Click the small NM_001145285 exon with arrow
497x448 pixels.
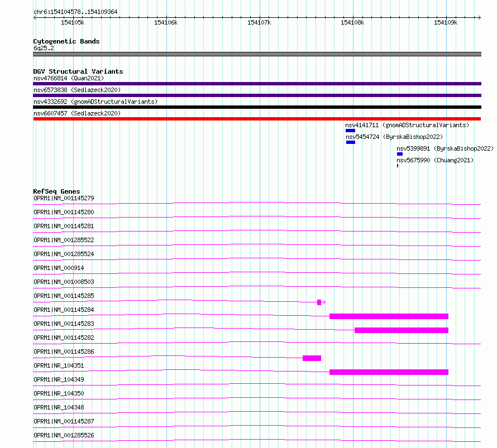pyautogui.click(x=321, y=302)
